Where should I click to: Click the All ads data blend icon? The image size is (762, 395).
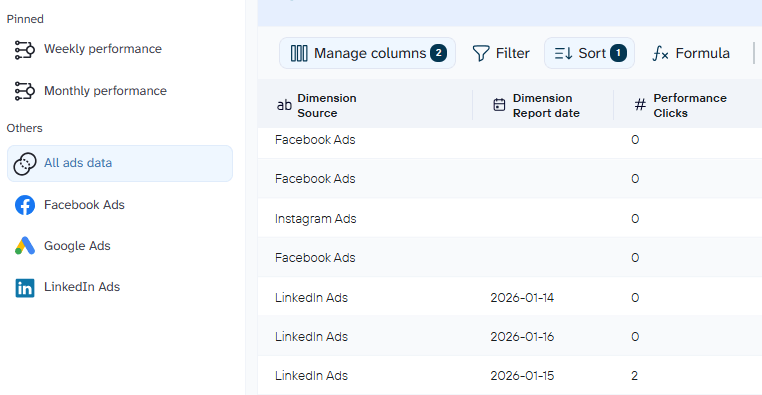[x=24, y=164]
